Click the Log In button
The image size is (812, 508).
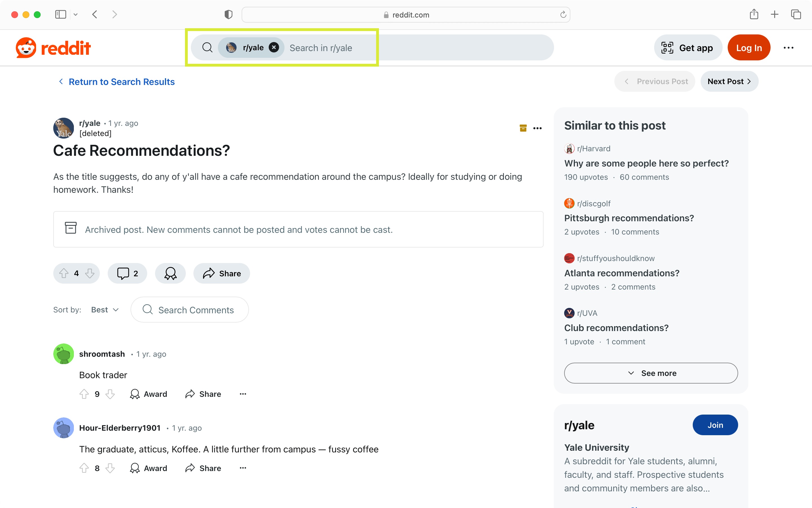[749, 48]
